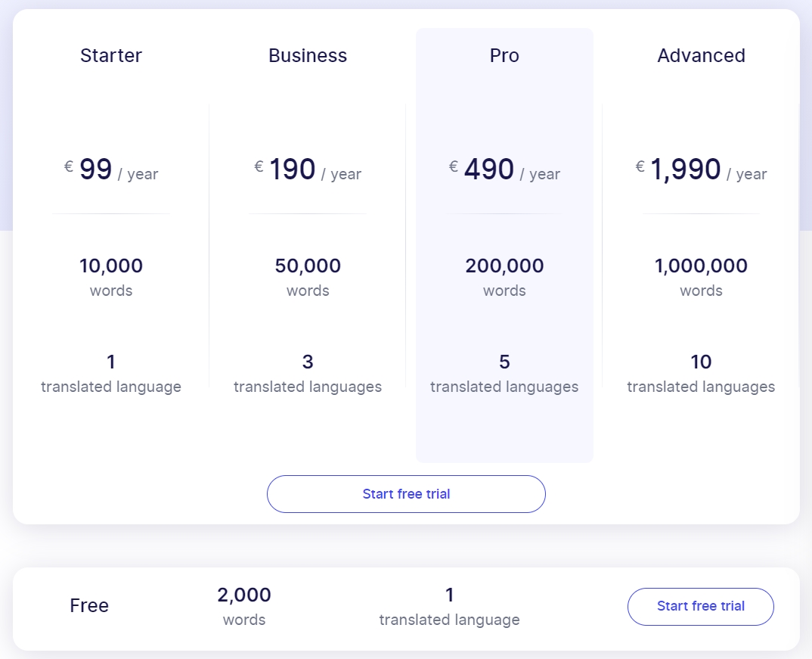Click the € 99 / year price
The image size is (812, 659).
(111, 169)
